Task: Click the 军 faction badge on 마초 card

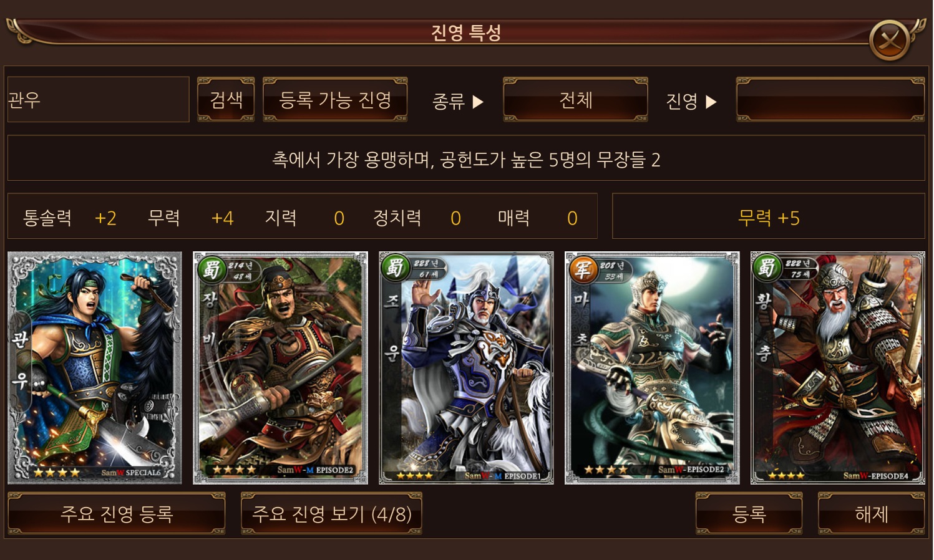Action: click(582, 269)
